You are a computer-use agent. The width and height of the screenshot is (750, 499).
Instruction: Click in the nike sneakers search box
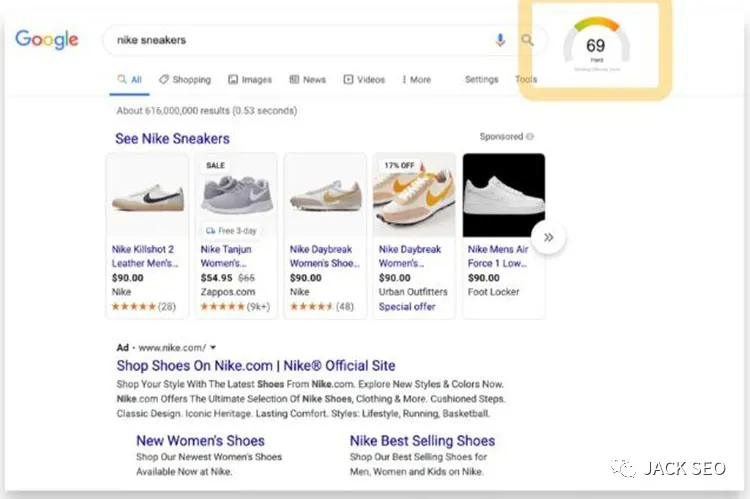[300, 40]
